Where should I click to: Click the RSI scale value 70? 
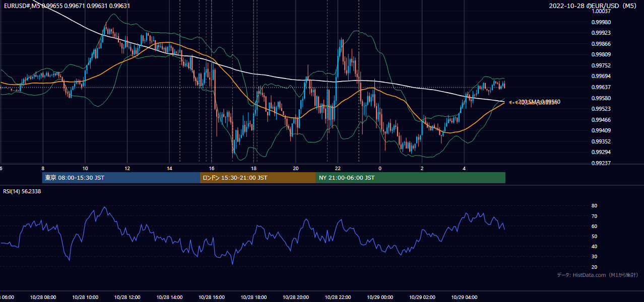click(594, 216)
